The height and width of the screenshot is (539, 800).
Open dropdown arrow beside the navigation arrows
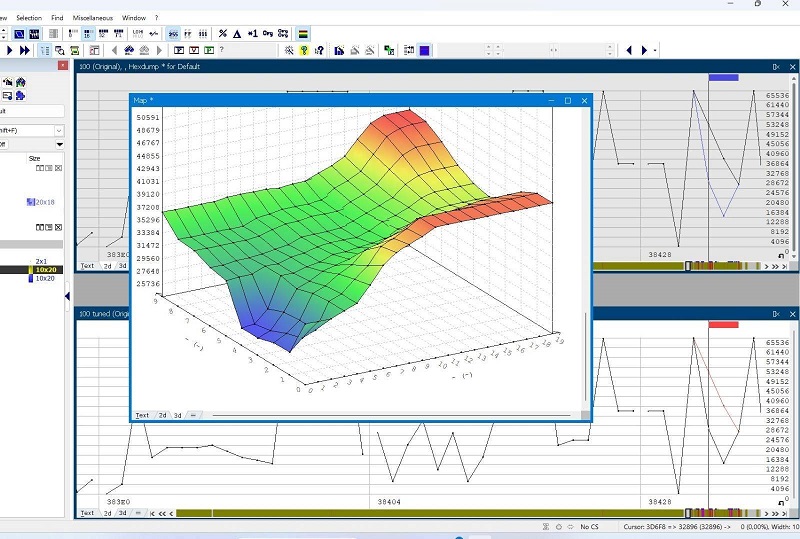point(655,50)
